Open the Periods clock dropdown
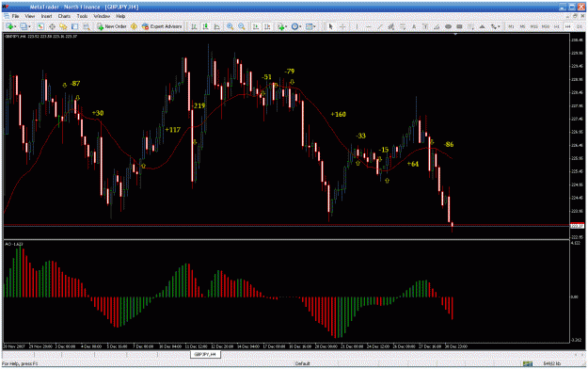 point(296,26)
